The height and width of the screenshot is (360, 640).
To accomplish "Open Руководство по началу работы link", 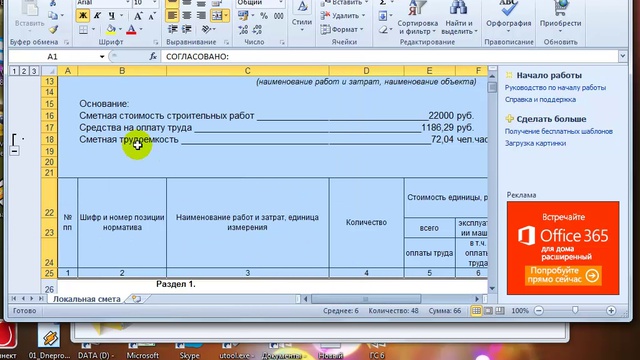I will [555, 88].
